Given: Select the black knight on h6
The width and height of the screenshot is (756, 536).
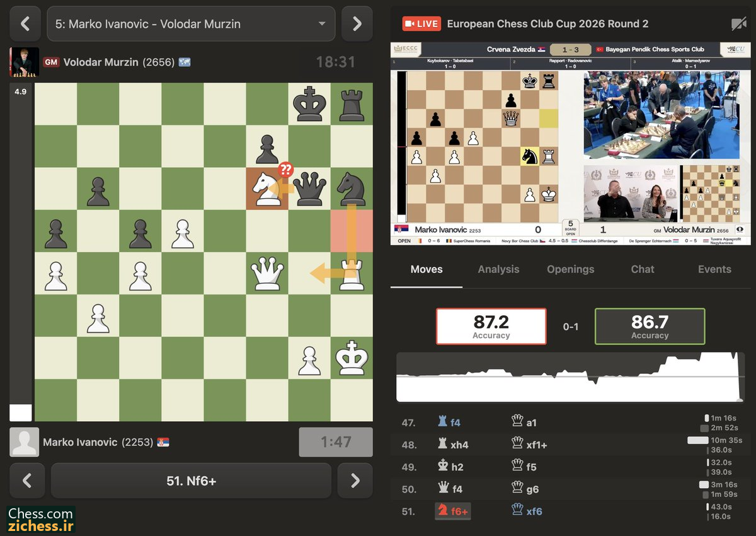Looking at the screenshot, I should (352, 189).
